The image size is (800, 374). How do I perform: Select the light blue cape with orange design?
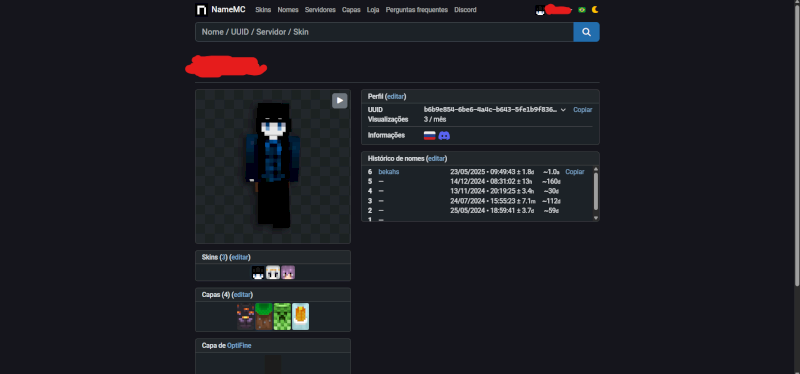301,316
